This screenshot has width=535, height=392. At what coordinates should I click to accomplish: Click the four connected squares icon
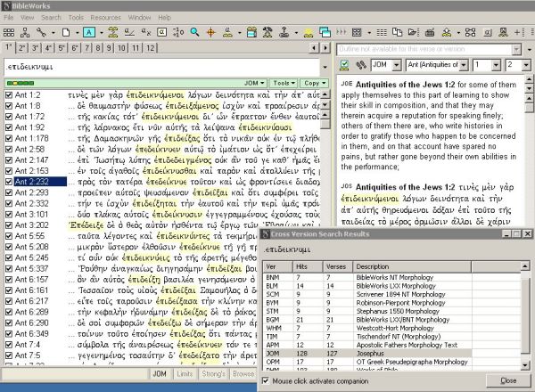470,32
